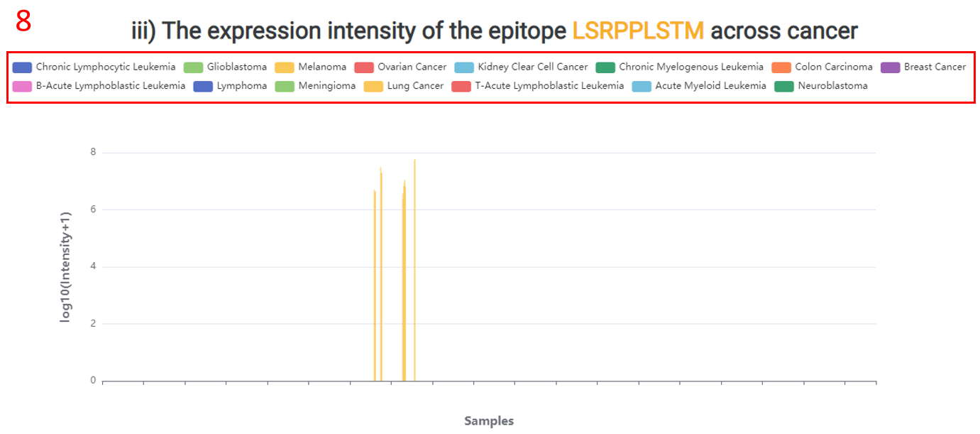Toggle Chronic Lymphocytic Leukemia legend swatch

click(x=22, y=67)
